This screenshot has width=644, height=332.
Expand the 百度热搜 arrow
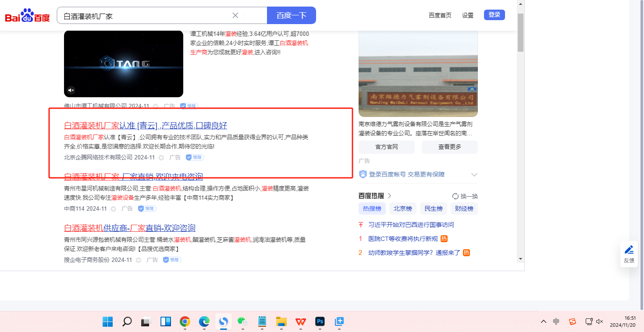[x=389, y=196]
